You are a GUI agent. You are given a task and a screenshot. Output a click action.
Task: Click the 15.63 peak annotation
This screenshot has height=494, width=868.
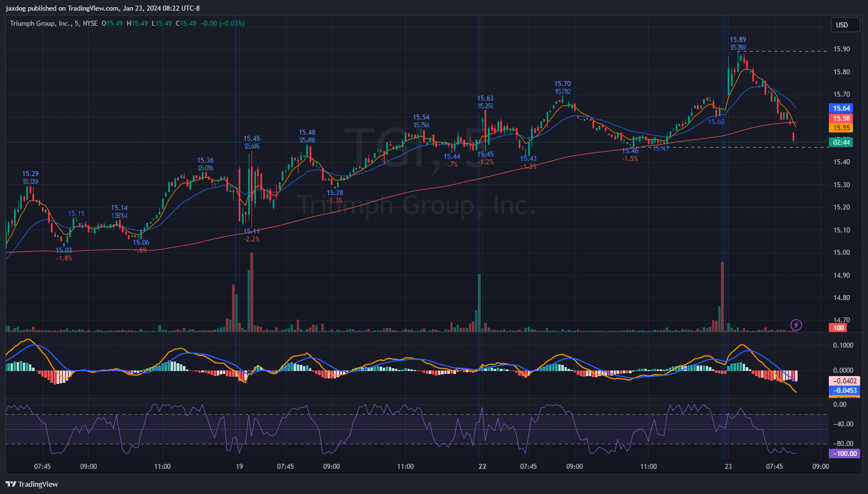[x=485, y=98]
